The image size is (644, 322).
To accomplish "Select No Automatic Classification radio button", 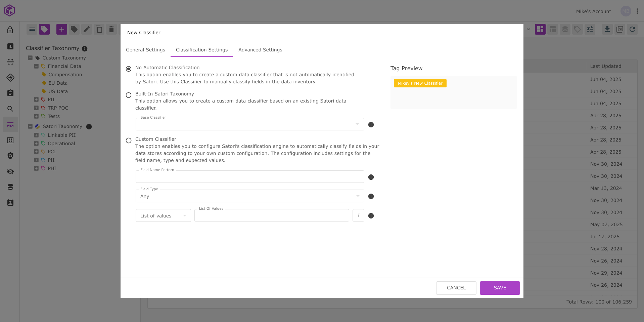I will pyautogui.click(x=129, y=69).
